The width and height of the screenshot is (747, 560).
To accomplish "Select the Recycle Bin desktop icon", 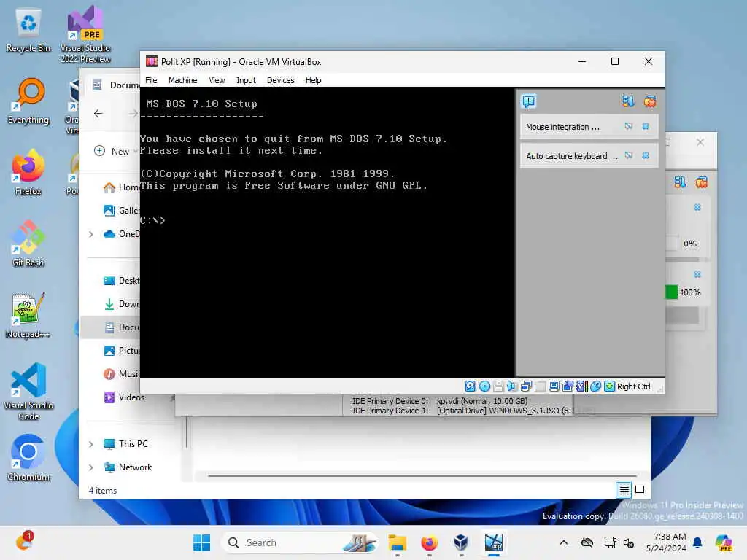I will (28, 31).
